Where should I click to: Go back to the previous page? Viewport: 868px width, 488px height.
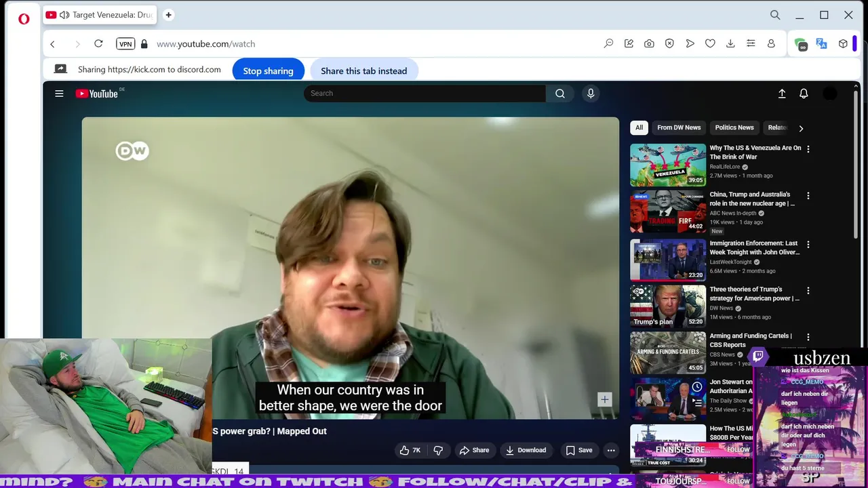point(52,44)
